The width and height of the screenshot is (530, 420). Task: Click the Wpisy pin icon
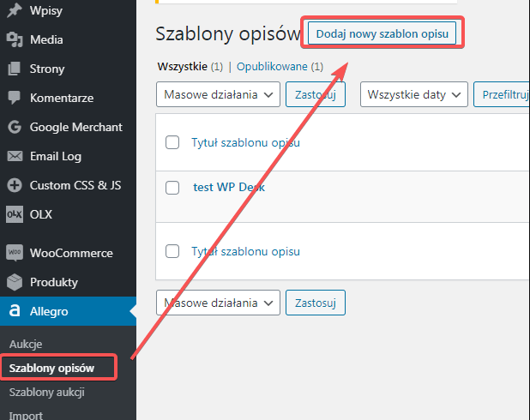pos(15,10)
